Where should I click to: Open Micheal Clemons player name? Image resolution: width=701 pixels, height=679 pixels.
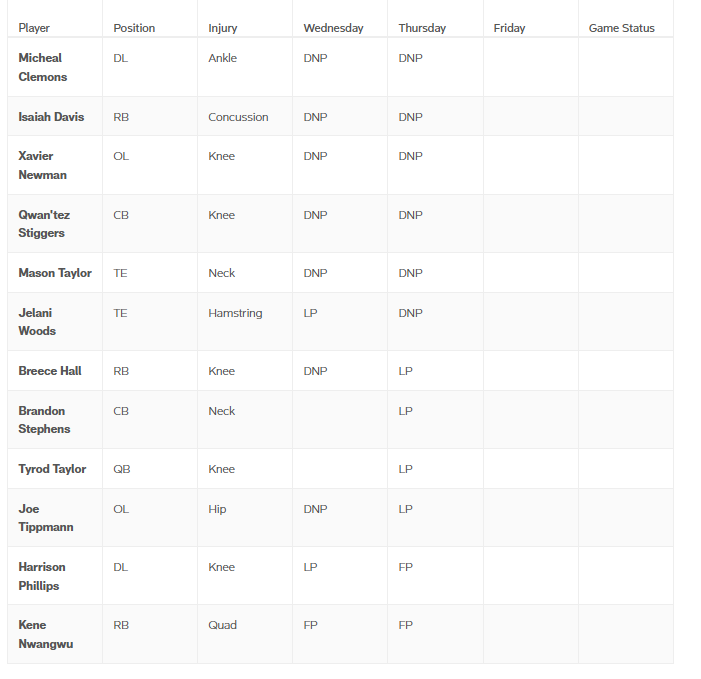point(43,67)
